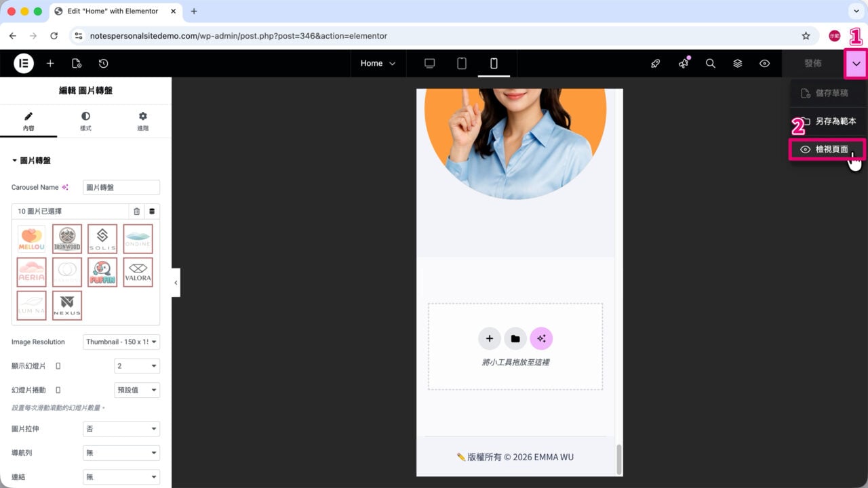Select the Ironwood logo thumbnail

[x=67, y=239]
